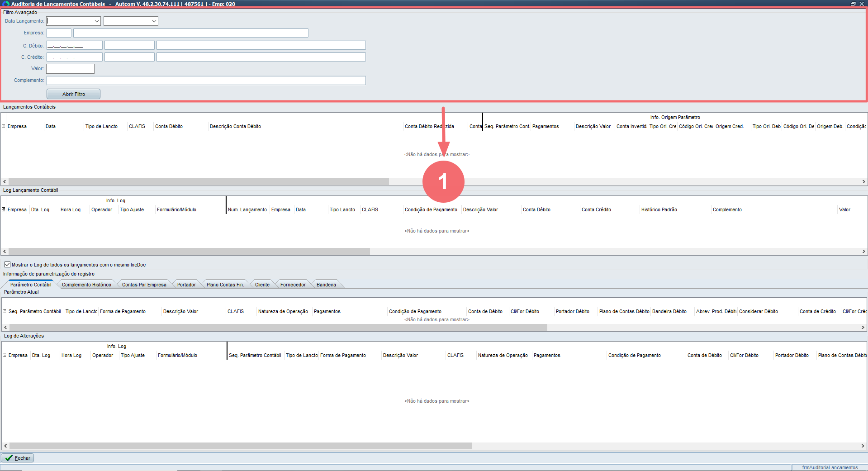
Task: Open the Contas Por Empresa tab
Action: click(x=144, y=285)
